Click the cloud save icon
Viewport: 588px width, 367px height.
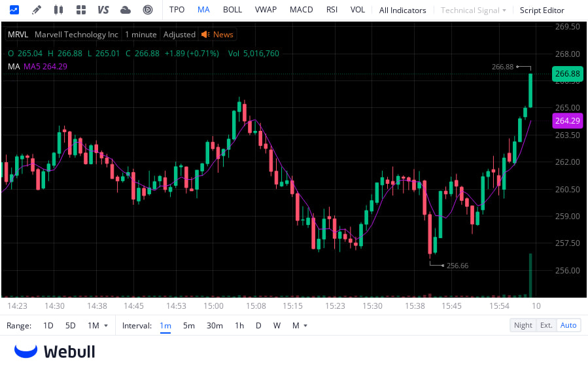pos(125,10)
